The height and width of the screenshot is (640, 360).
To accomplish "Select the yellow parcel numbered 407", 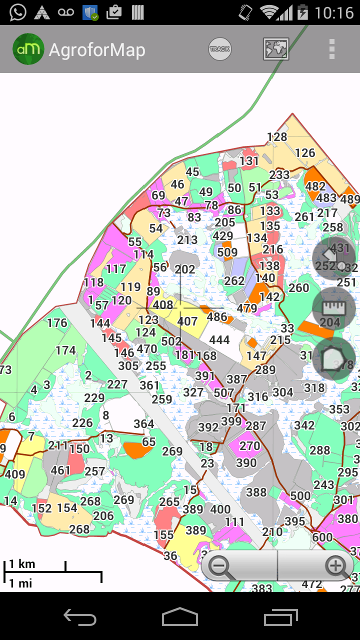I will 188,321.
